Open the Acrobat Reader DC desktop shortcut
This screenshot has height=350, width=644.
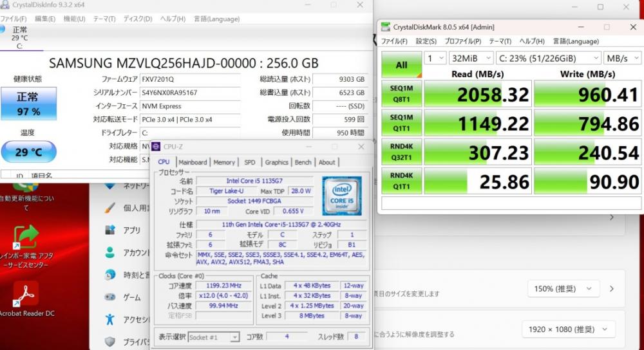tap(26, 299)
